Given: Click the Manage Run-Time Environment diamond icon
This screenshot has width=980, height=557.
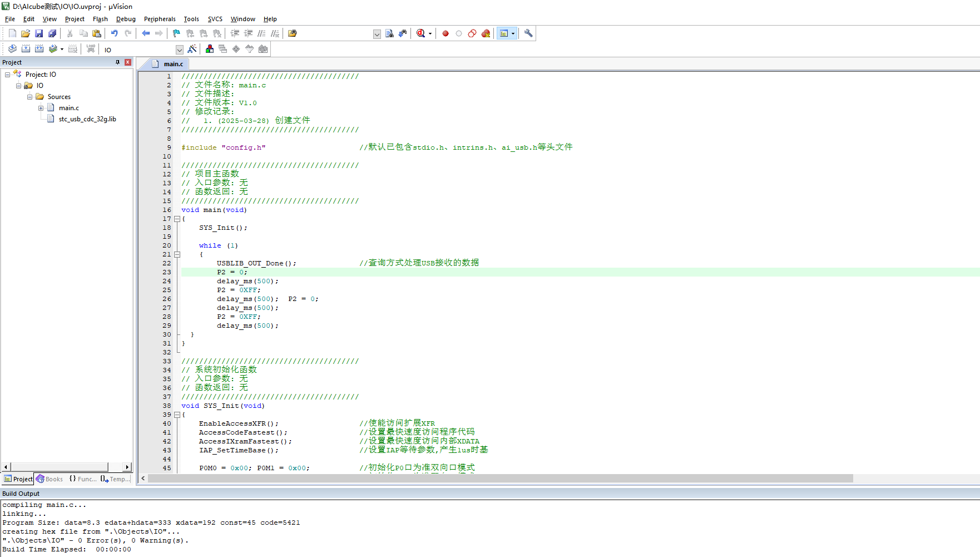Looking at the screenshot, I should pyautogui.click(x=236, y=49).
